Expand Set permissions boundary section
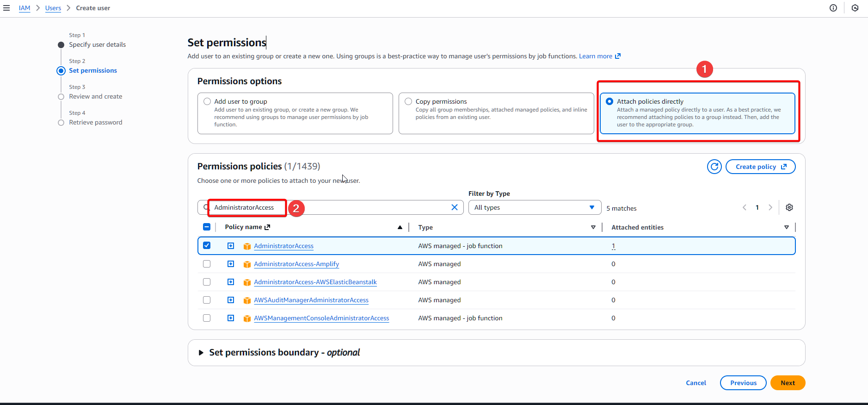This screenshot has width=868, height=405. click(201, 353)
